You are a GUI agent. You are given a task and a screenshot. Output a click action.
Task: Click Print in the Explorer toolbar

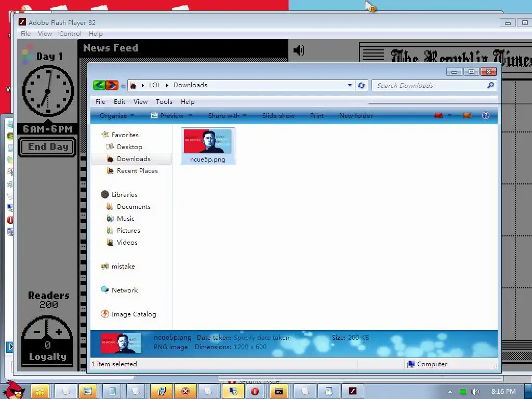(317, 116)
